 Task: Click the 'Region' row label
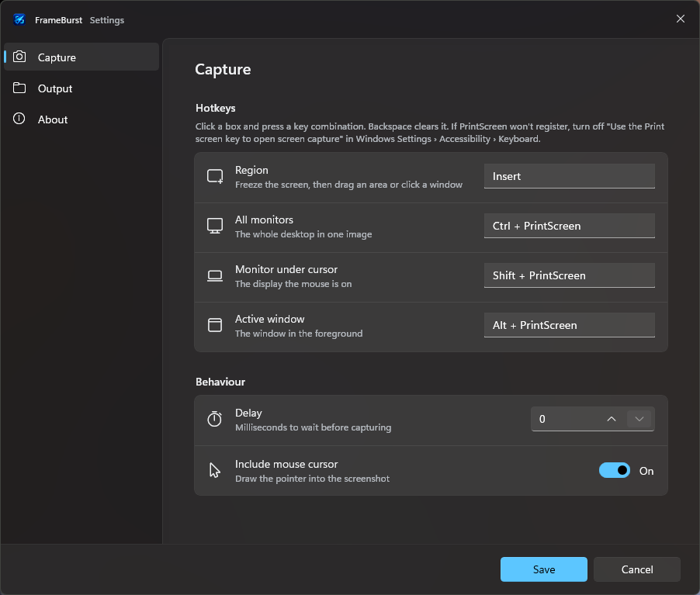point(251,170)
